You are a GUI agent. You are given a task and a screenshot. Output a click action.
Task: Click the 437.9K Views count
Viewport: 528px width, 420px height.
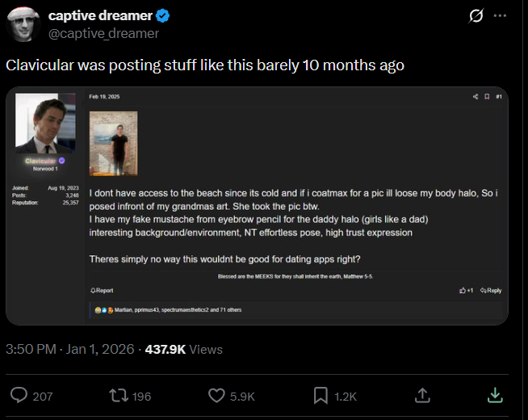[183, 350]
